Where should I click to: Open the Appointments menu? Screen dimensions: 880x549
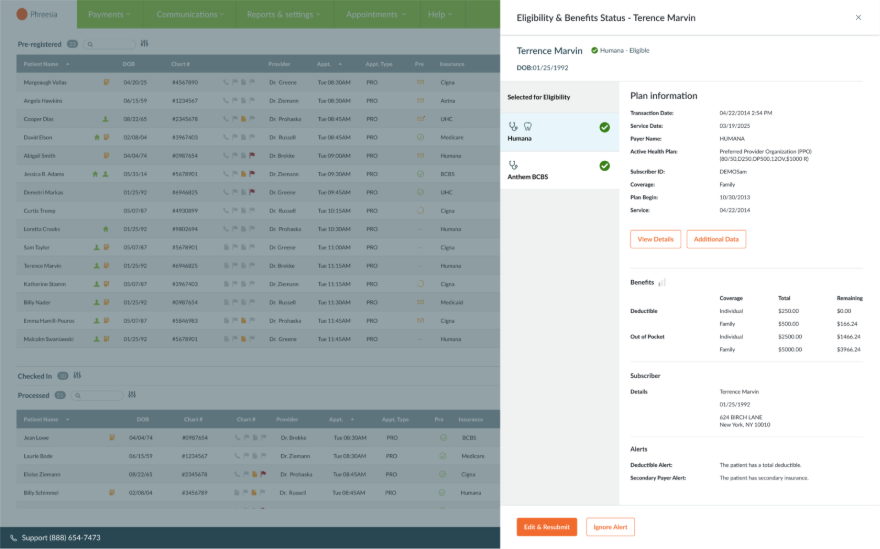coord(376,14)
